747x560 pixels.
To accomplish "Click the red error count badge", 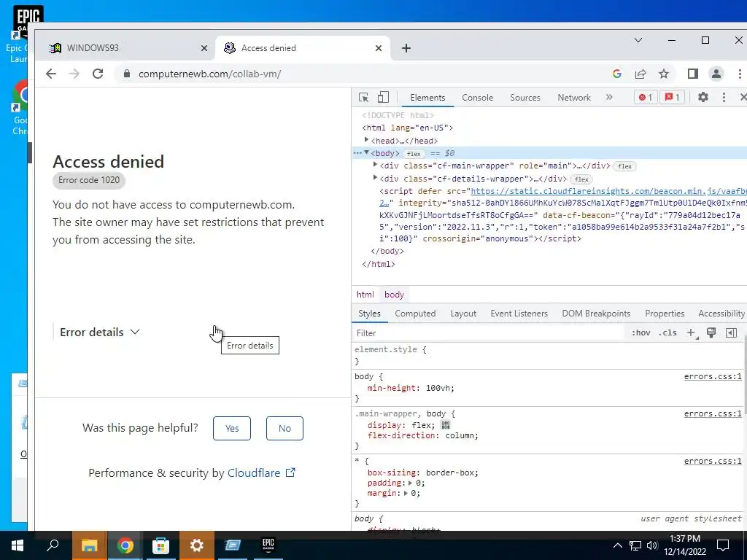I will coord(646,97).
